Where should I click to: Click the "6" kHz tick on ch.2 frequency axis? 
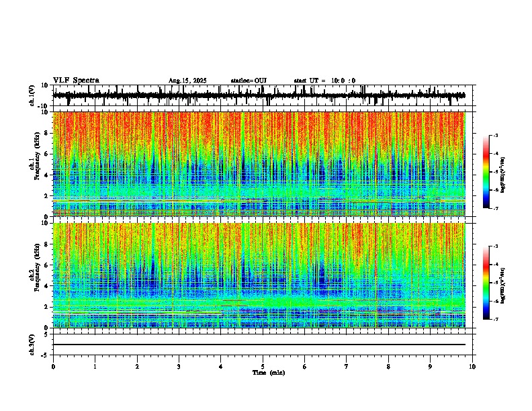click(47, 265)
